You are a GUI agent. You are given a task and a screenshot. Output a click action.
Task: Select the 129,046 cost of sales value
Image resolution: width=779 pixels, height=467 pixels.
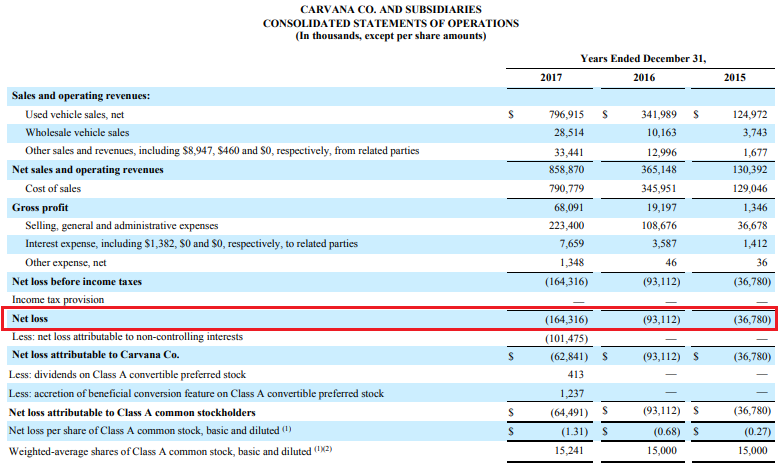click(x=750, y=189)
